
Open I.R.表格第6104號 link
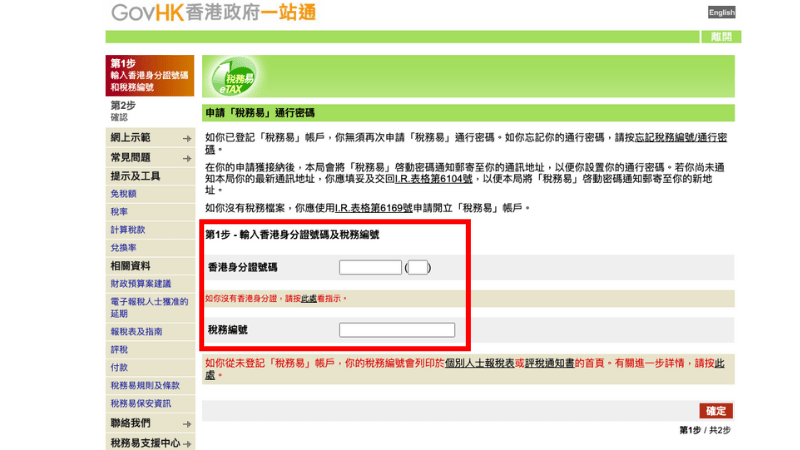434,179
